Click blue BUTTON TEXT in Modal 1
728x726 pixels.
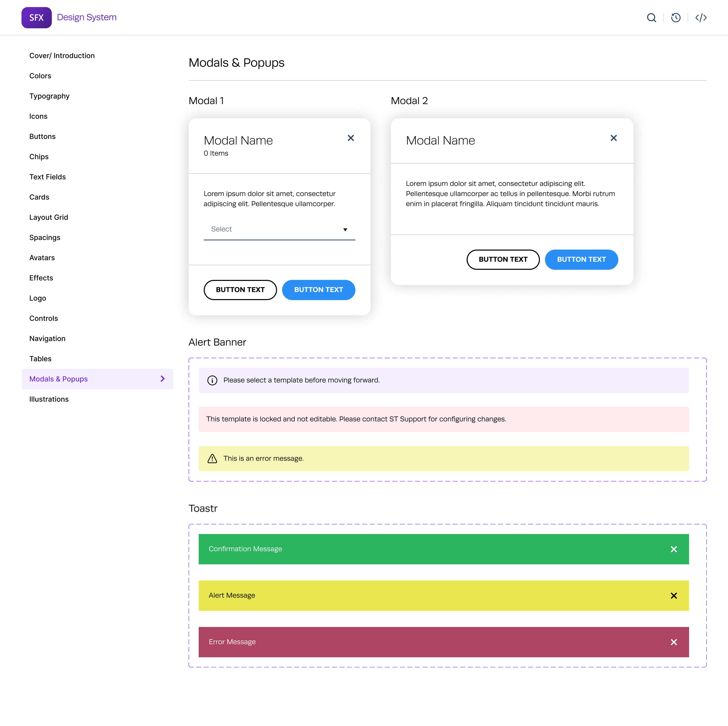[x=318, y=289]
